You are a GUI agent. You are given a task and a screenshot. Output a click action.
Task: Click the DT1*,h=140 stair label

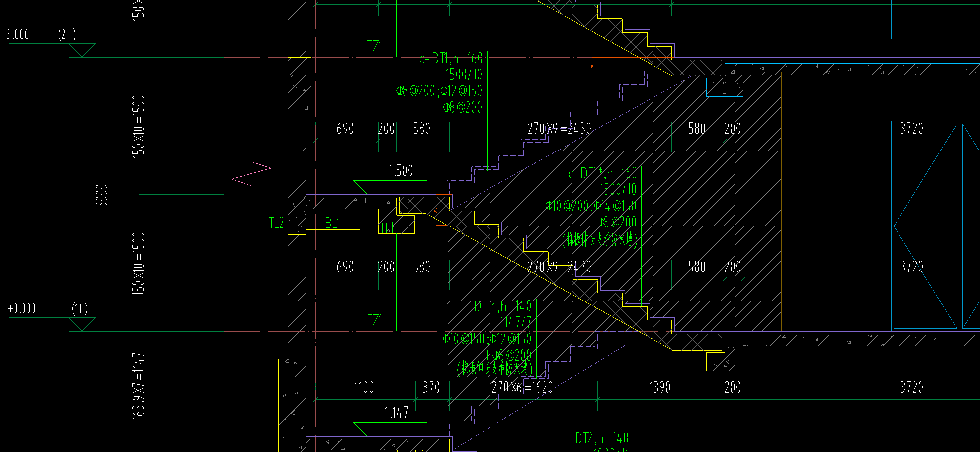tap(502, 306)
